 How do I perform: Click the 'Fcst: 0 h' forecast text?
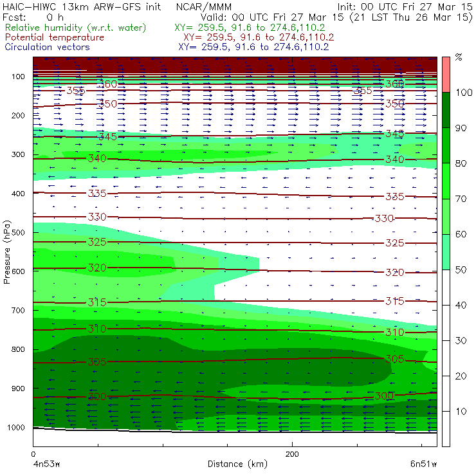coord(33,17)
